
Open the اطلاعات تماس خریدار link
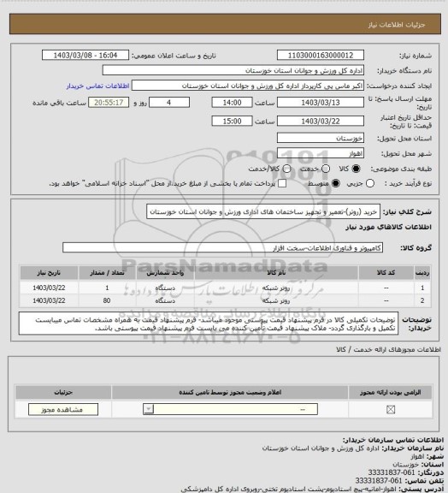point(97,86)
